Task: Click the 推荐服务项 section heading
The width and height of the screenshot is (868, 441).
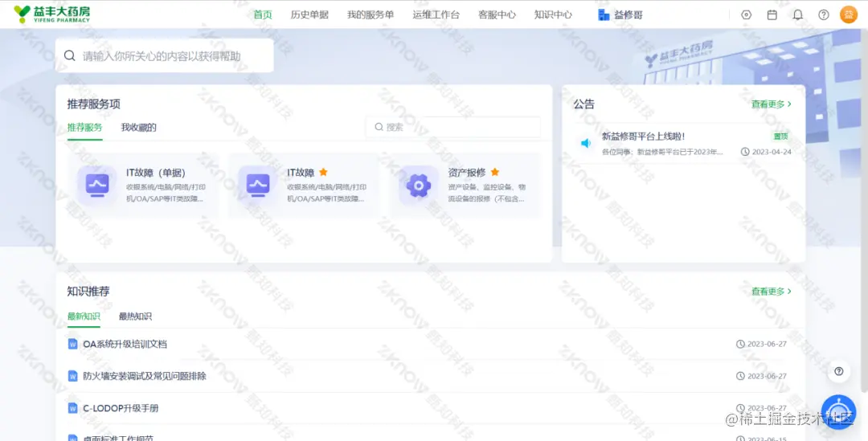Action: click(93, 104)
